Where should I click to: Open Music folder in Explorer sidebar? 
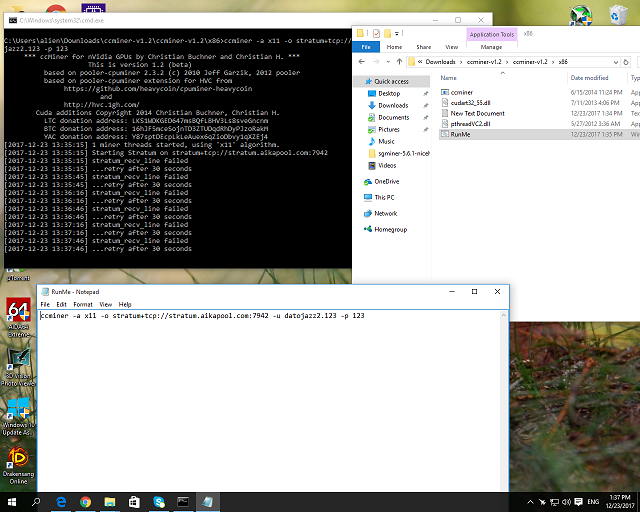coord(386,141)
